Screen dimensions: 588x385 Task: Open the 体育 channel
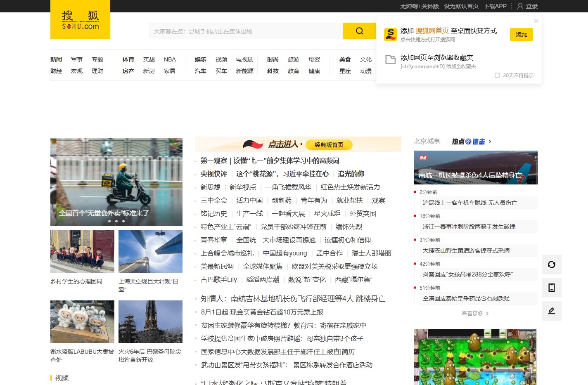click(x=128, y=59)
